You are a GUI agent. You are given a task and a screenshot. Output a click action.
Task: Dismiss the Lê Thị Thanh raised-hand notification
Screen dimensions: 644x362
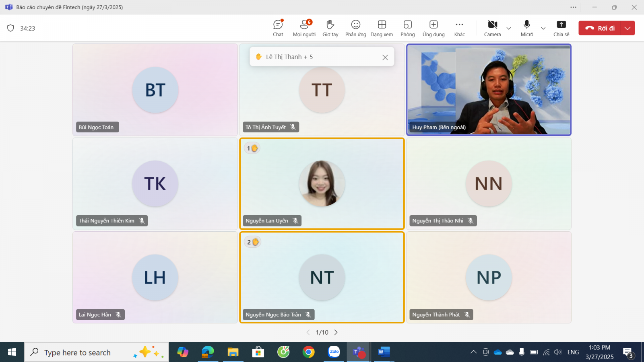pyautogui.click(x=385, y=58)
